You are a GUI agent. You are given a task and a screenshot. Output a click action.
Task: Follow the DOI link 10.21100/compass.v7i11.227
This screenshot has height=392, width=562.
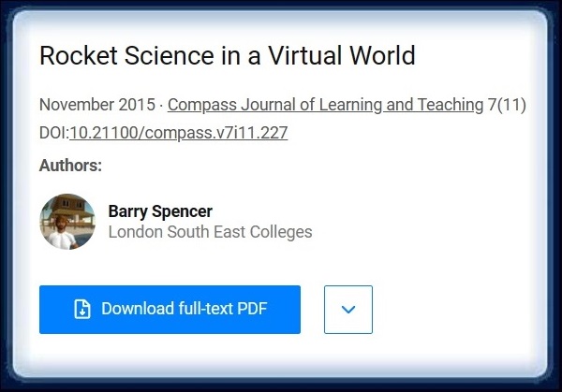click(179, 133)
